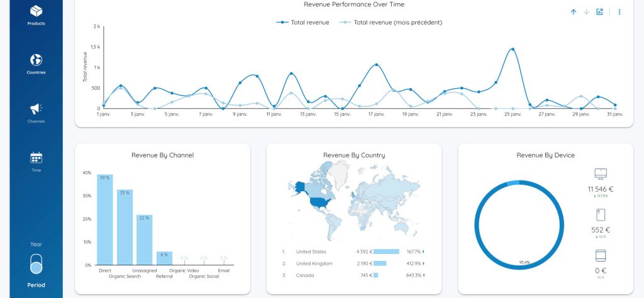
Task: Click the tablet device icon
Action: (601, 255)
